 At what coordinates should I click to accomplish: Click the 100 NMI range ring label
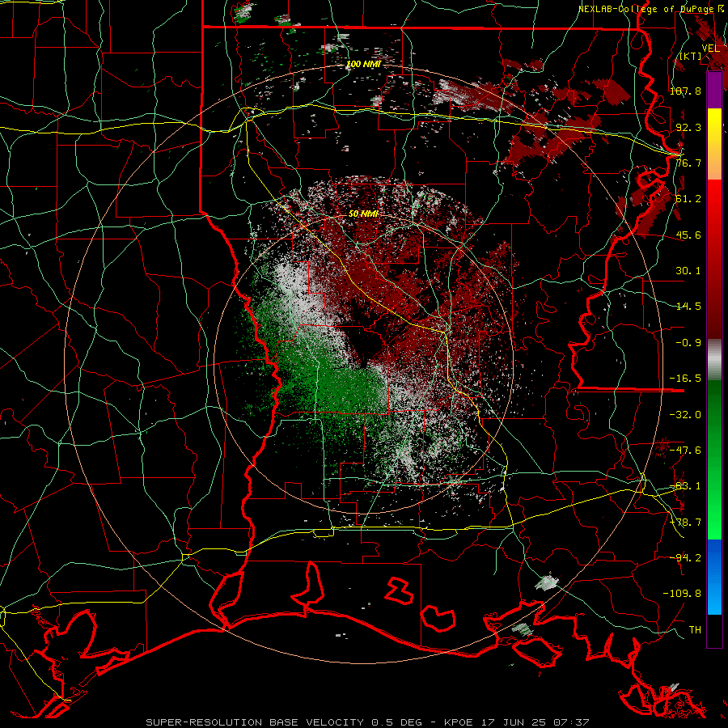coord(364,64)
